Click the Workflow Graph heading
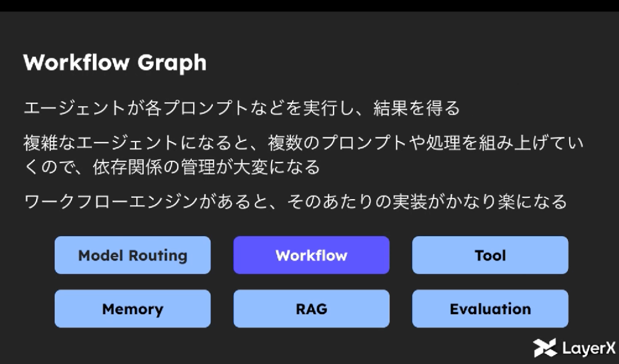Image resolution: width=619 pixels, height=364 pixels. (115, 63)
